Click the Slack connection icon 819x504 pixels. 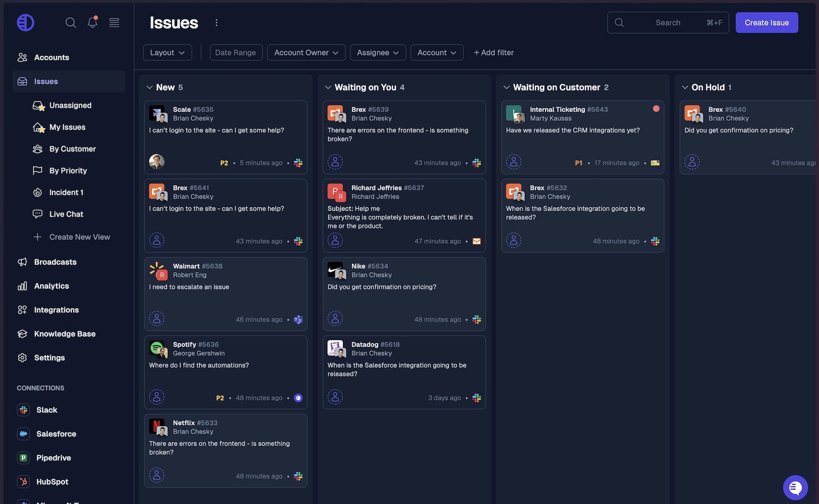click(x=23, y=410)
